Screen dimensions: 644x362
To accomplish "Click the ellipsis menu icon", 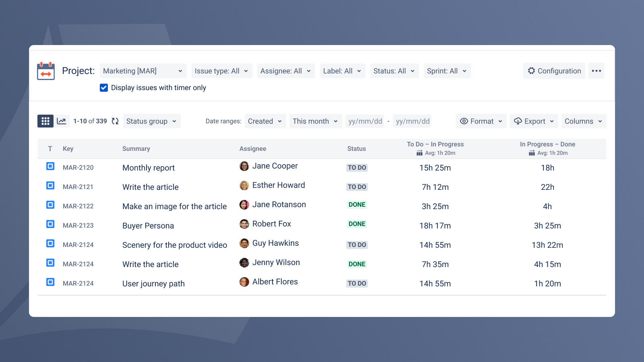I will click(x=596, y=71).
